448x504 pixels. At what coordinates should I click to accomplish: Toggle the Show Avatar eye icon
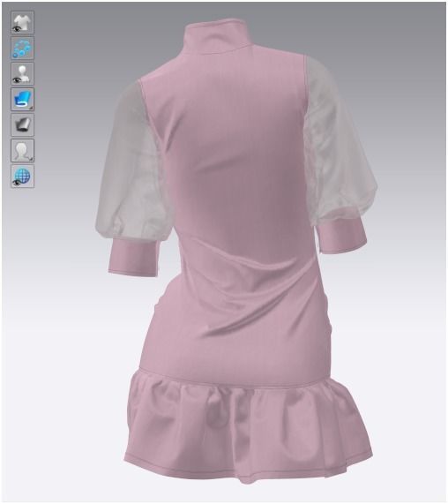coord(22,74)
